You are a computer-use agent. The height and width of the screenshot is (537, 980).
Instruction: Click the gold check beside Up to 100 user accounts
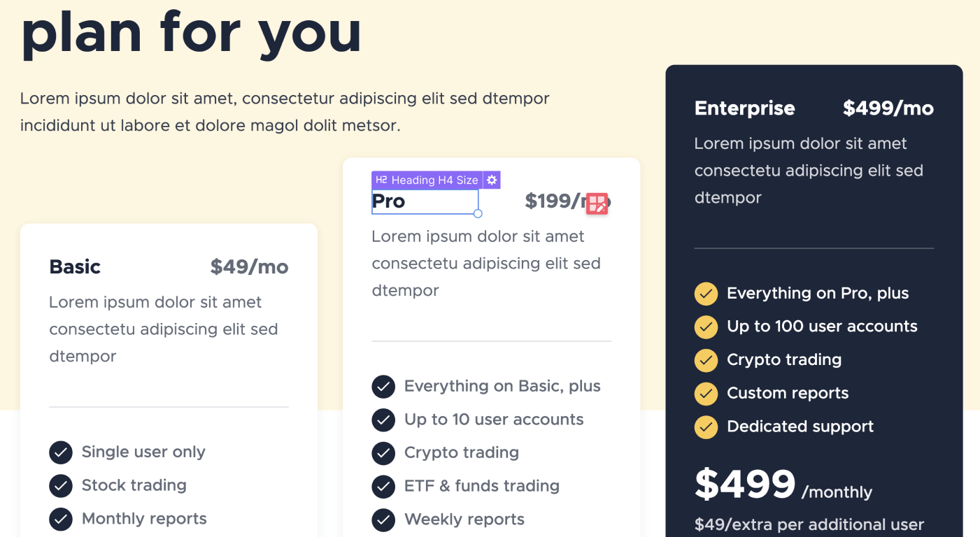point(706,327)
